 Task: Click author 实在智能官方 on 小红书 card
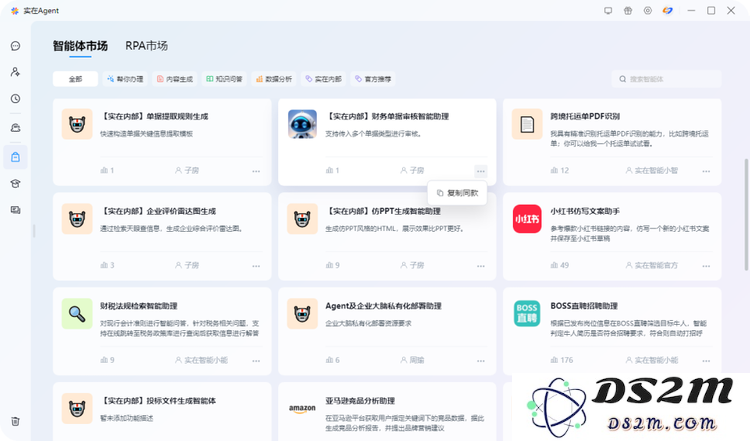click(651, 265)
